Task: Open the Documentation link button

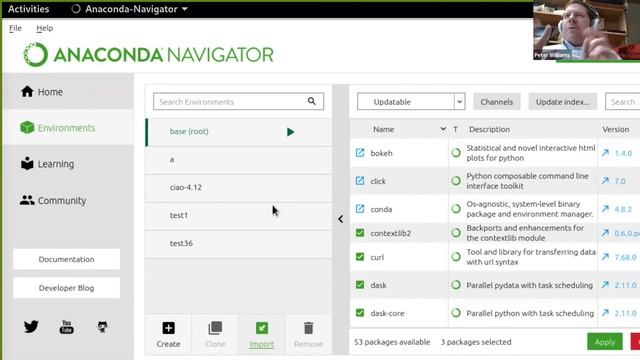Action: point(67,259)
